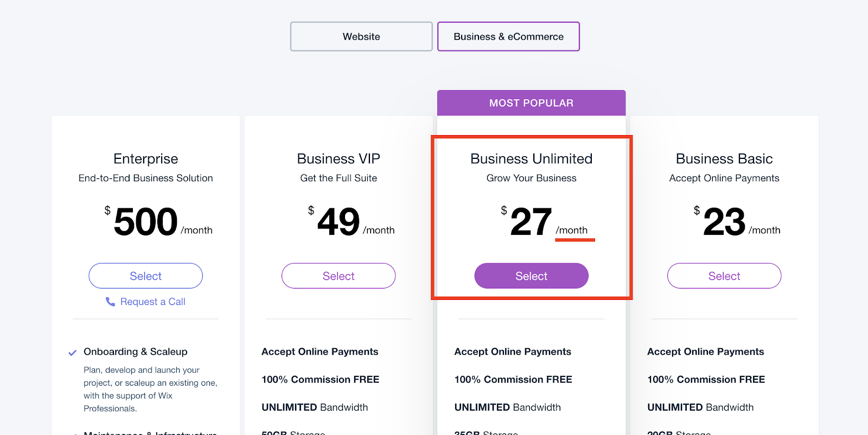
Task: Open the Request a Call link
Action: point(152,302)
